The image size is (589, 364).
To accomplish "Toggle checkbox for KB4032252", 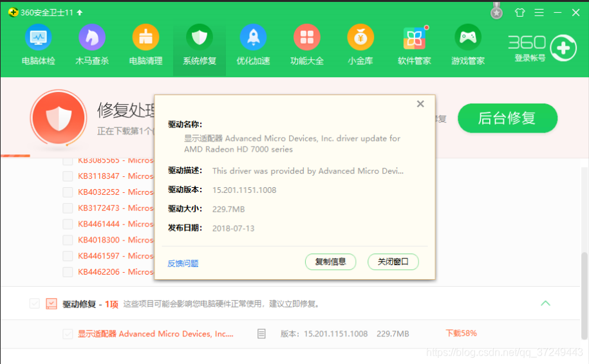I will 68,192.
